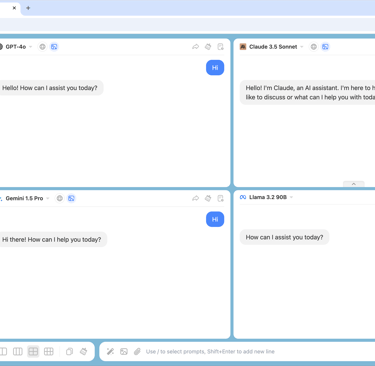Clear the GPT-4o conversation with broom icon
This screenshot has width=375, height=366.
pyautogui.click(x=208, y=47)
